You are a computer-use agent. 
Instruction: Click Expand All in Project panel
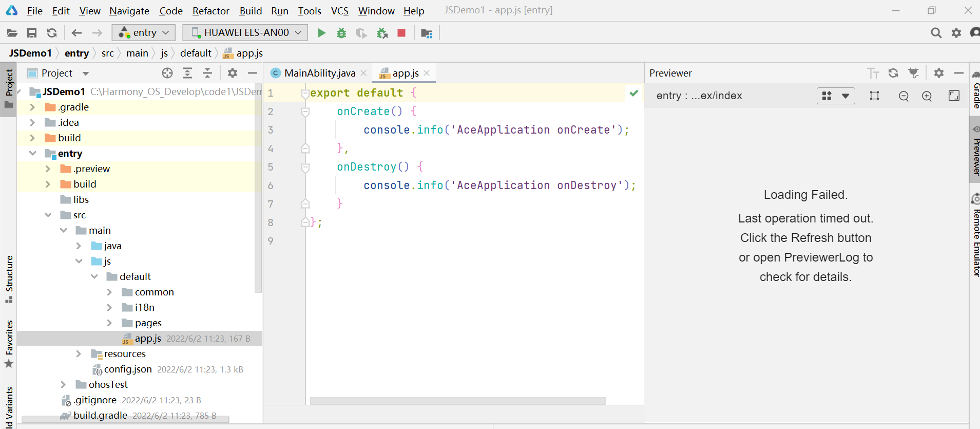[x=187, y=73]
